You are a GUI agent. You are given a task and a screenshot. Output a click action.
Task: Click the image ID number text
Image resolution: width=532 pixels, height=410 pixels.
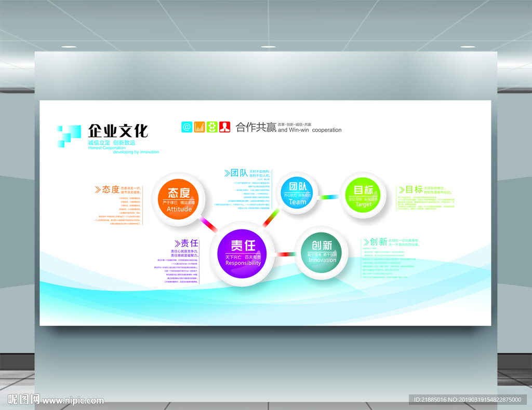click(x=468, y=400)
